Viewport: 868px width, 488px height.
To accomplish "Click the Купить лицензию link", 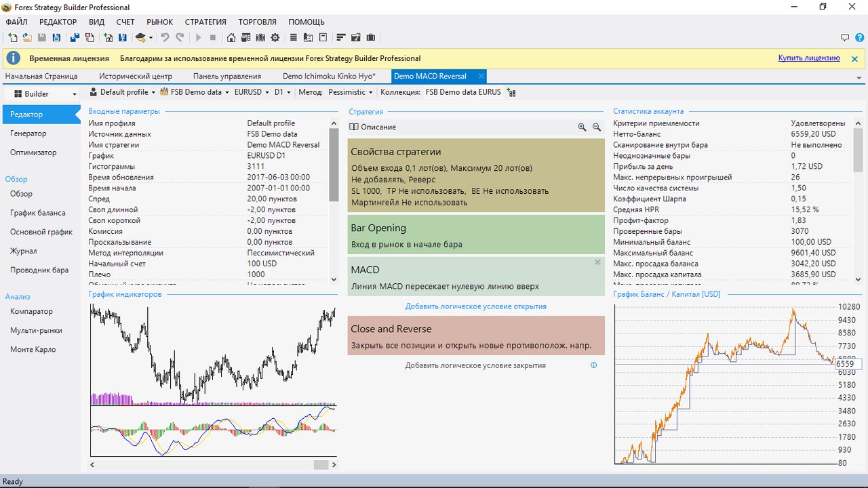I will pyautogui.click(x=808, y=58).
